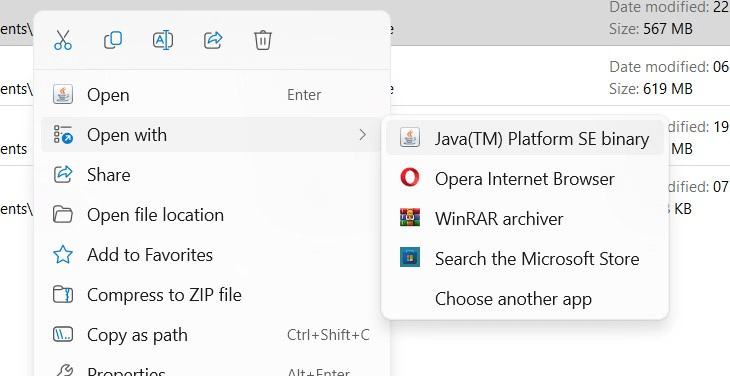Image resolution: width=730 pixels, height=376 pixels.
Task: Select Open file location
Action: coord(212,215)
